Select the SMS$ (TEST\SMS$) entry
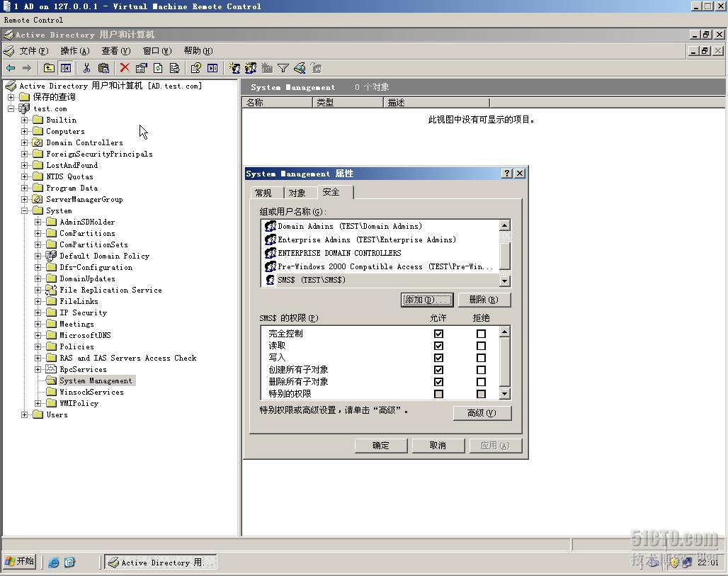The height and width of the screenshot is (576, 728). click(x=305, y=280)
